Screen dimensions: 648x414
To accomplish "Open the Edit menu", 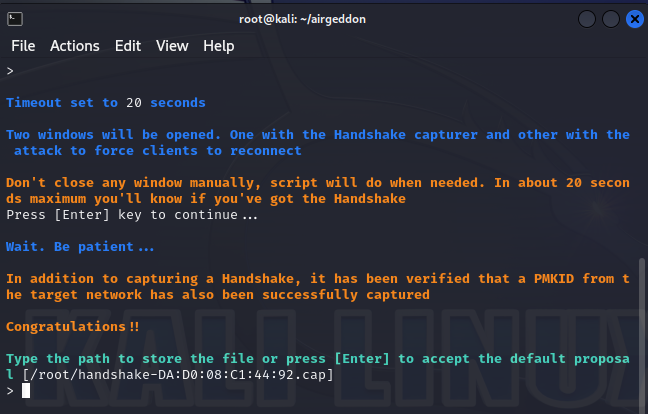I will pos(128,46).
